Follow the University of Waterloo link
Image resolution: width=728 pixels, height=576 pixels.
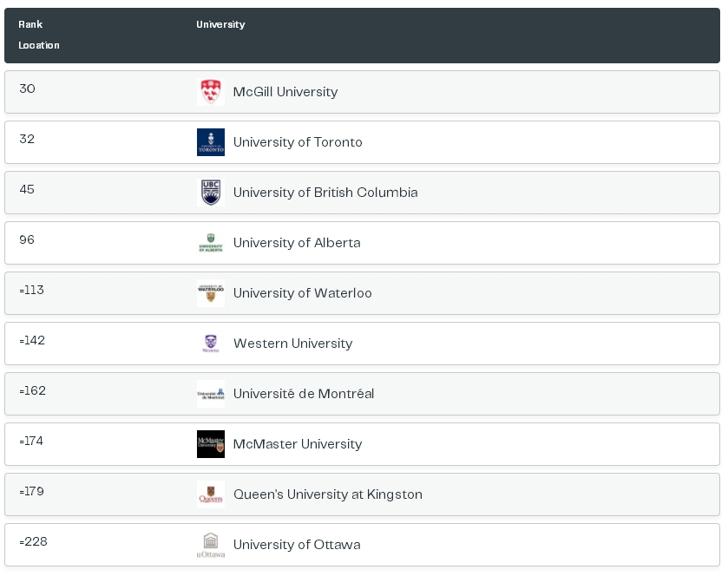pyautogui.click(x=302, y=293)
